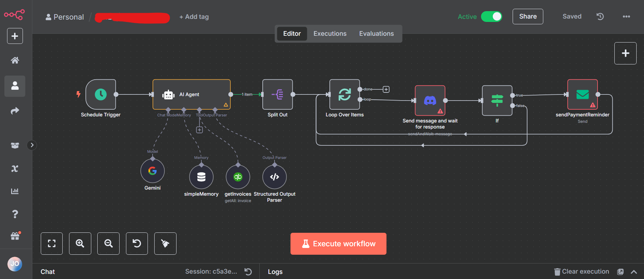The height and width of the screenshot is (279, 644).
Task: Open the shared arrow icon in sidebar
Action: [x=15, y=111]
